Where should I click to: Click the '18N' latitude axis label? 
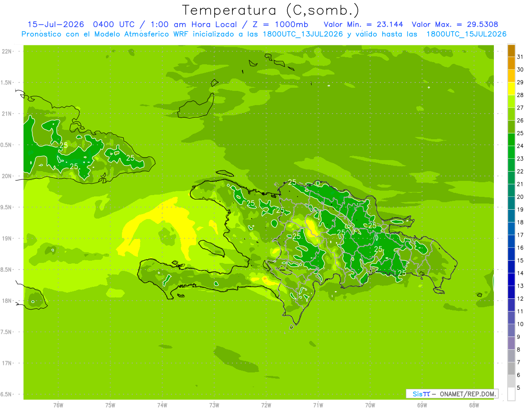pyautogui.click(x=7, y=301)
